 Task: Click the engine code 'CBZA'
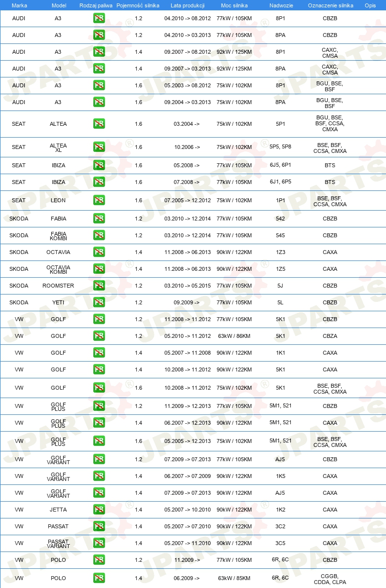click(330, 336)
